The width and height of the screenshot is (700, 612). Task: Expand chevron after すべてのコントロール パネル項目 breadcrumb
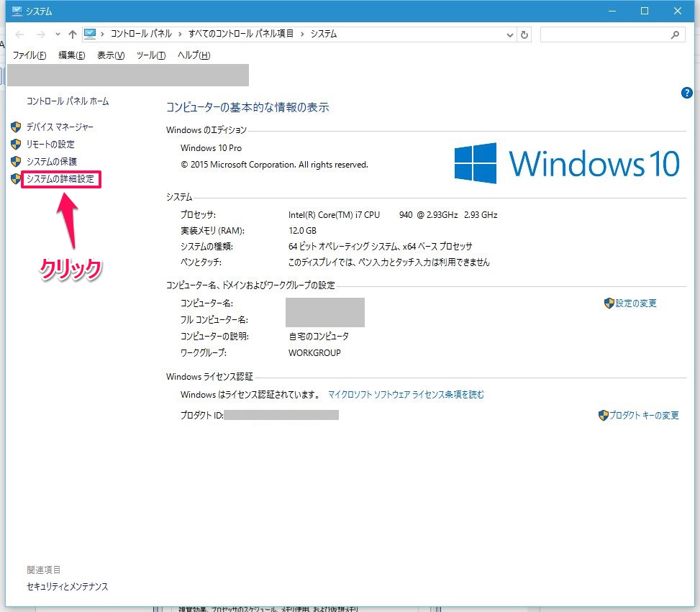click(302, 34)
